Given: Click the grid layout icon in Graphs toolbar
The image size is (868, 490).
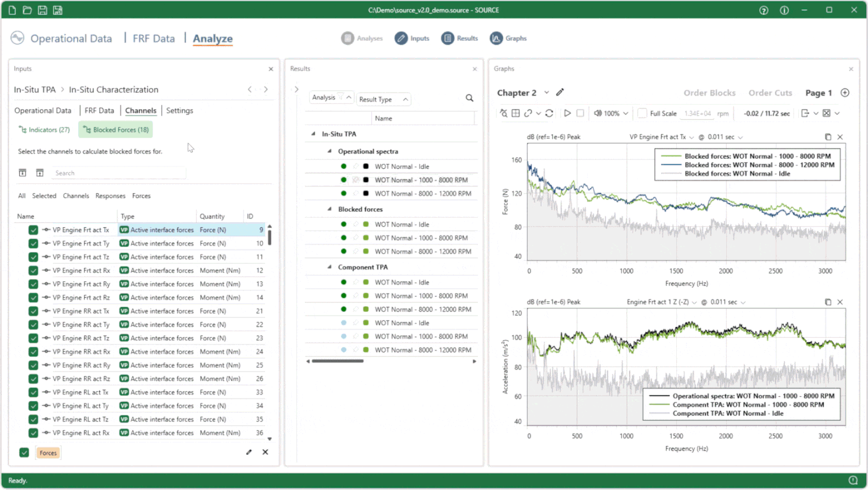Looking at the screenshot, I should pos(516,113).
